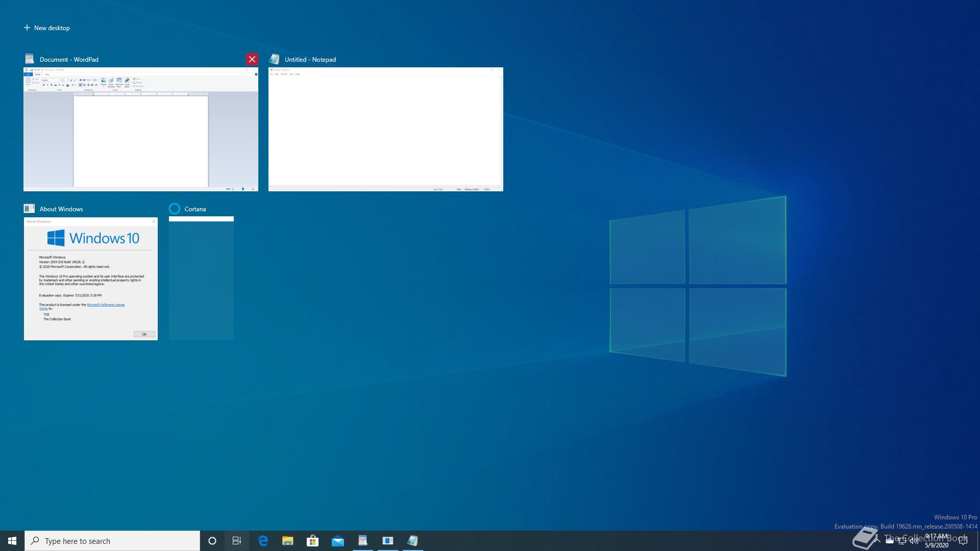Toggle the Task View taskbar button
Image resolution: width=980 pixels, height=551 pixels.
point(237,541)
